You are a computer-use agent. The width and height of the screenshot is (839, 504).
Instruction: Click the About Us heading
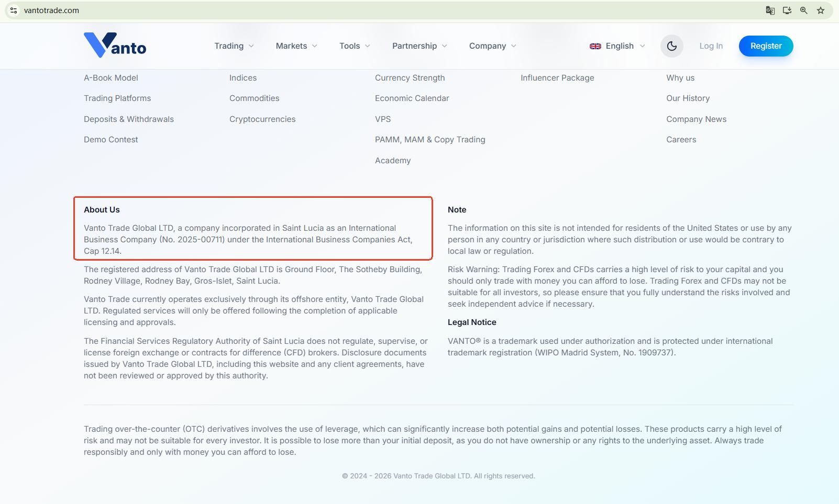(x=102, y=209)
